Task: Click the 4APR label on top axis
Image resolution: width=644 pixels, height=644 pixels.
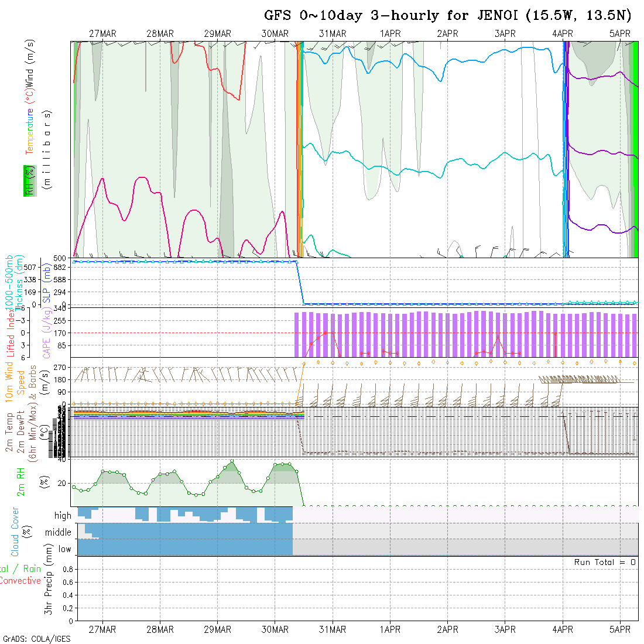Action: pos(562,34)
